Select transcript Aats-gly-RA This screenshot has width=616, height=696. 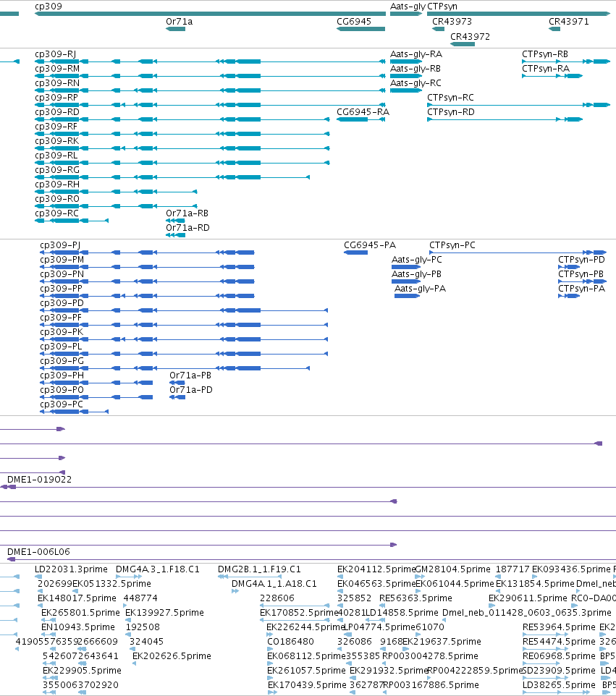416,54
